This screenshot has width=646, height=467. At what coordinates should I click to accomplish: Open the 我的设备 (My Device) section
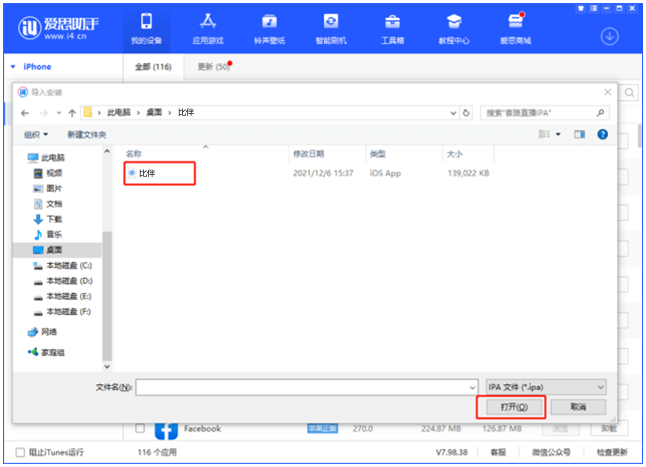145,27
